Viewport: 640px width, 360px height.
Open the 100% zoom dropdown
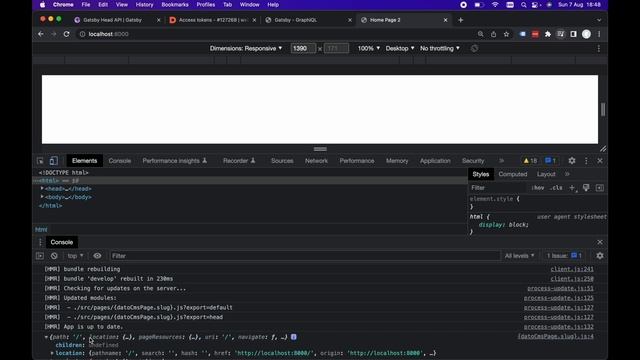click(369, 49)
